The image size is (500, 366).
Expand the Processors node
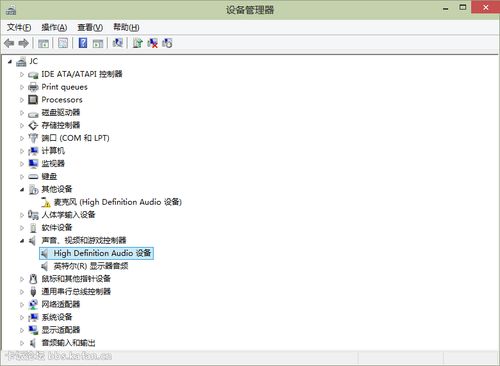pyautogui.click(x=22, y=100)
